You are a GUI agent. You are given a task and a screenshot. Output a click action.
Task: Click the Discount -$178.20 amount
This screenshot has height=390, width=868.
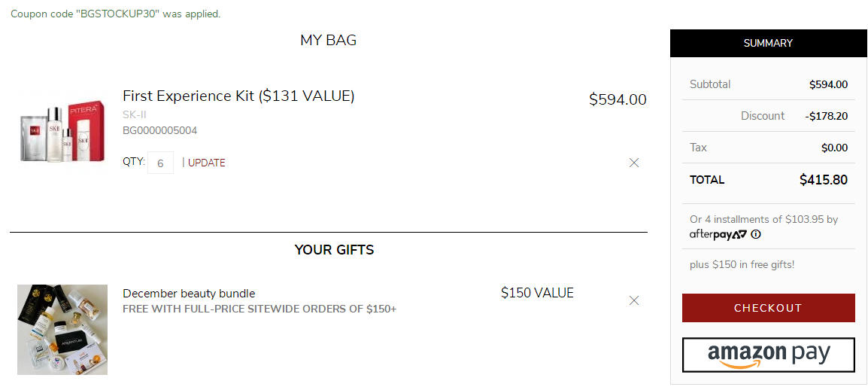pos(827,116)
